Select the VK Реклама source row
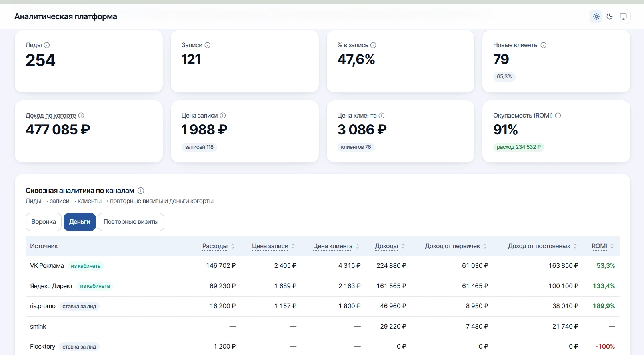Screen dimensions: 644x355 [x=322, y=266]
